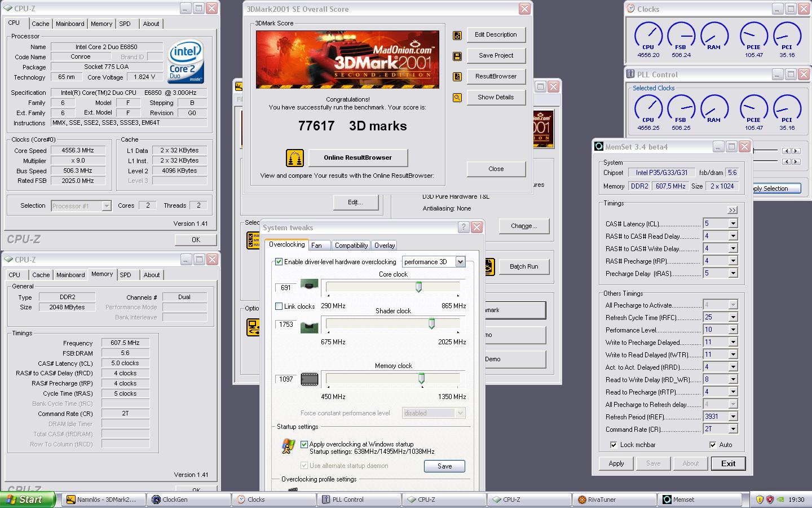
Task: Click the Memory clock slider handle
Action: pos(421,378)
